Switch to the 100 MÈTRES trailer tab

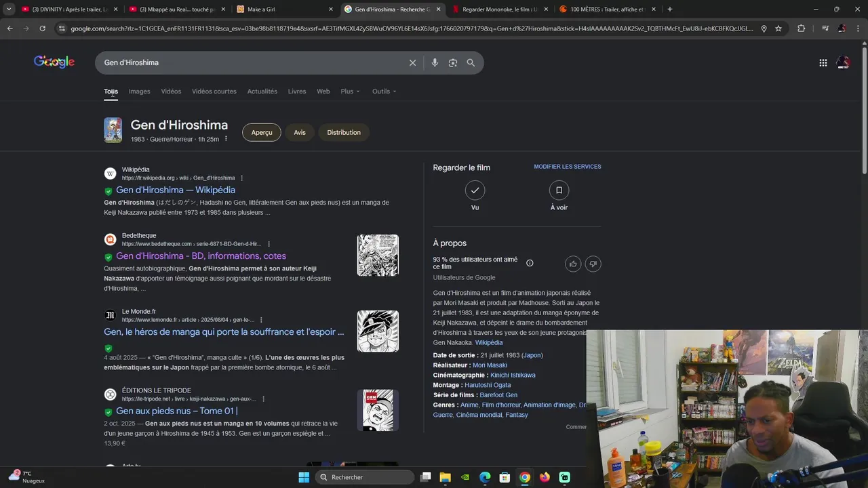point(607,9)
